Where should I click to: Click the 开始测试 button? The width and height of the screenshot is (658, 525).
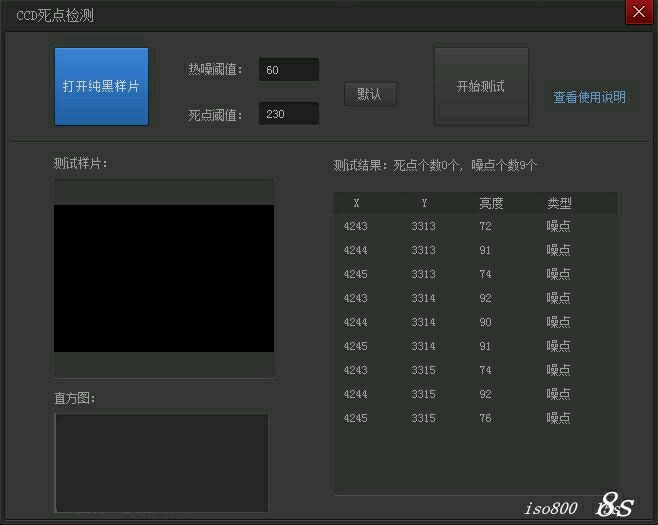(x=481, y=86)
